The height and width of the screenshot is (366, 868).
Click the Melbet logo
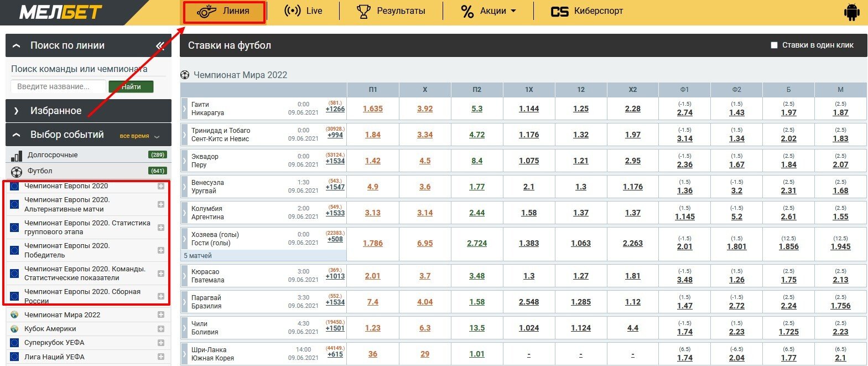(x=61, y=12)
